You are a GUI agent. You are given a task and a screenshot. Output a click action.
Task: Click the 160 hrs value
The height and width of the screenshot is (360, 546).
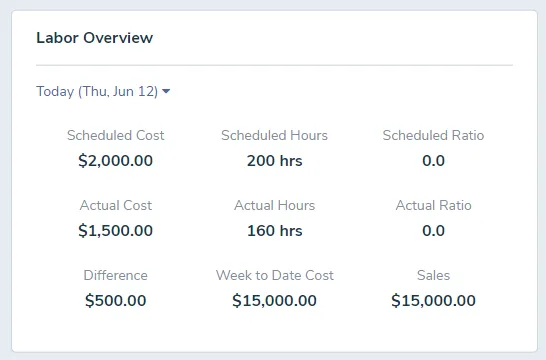[274, 231]
